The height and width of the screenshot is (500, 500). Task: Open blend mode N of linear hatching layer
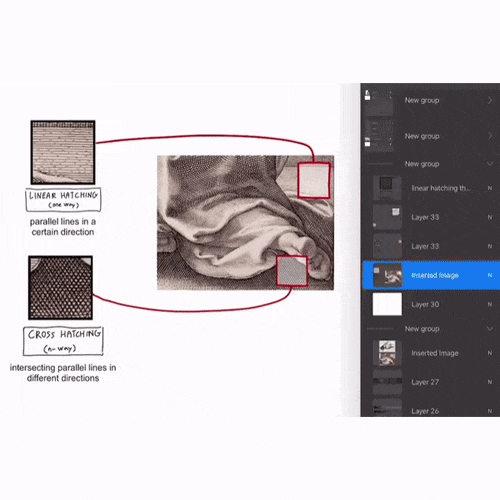(490, 188)
